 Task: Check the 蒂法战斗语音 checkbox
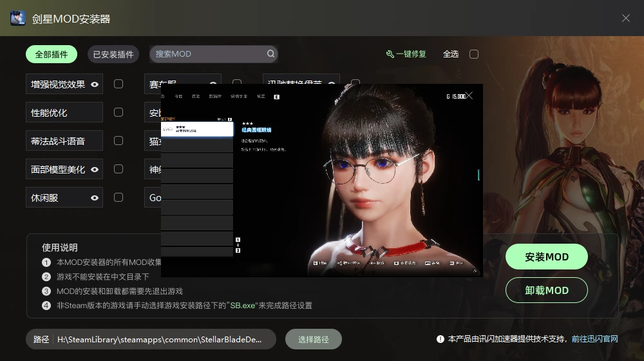[118, 141]
